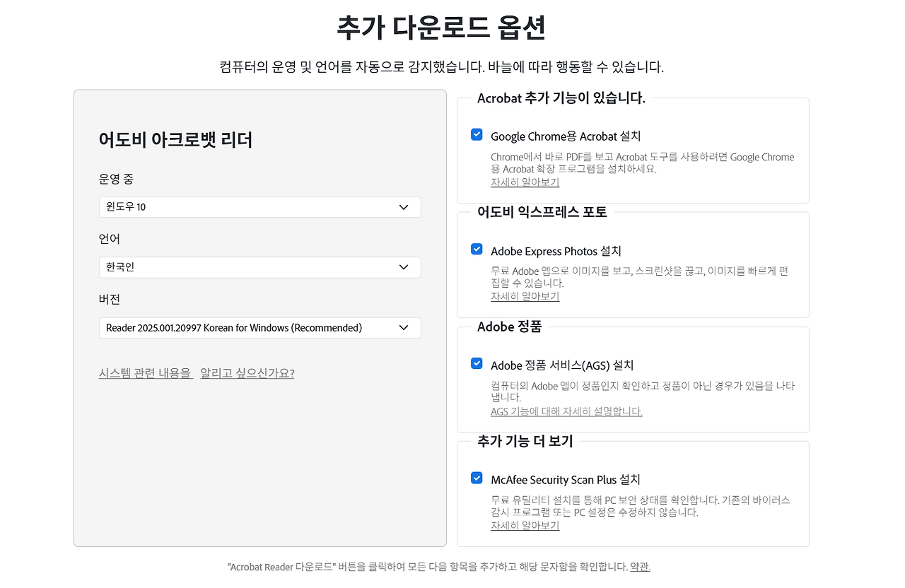Untick McAfee Security Scan Plus 설치 checkbox
Viewport: 905px width, 588px height.
[477, 478]
